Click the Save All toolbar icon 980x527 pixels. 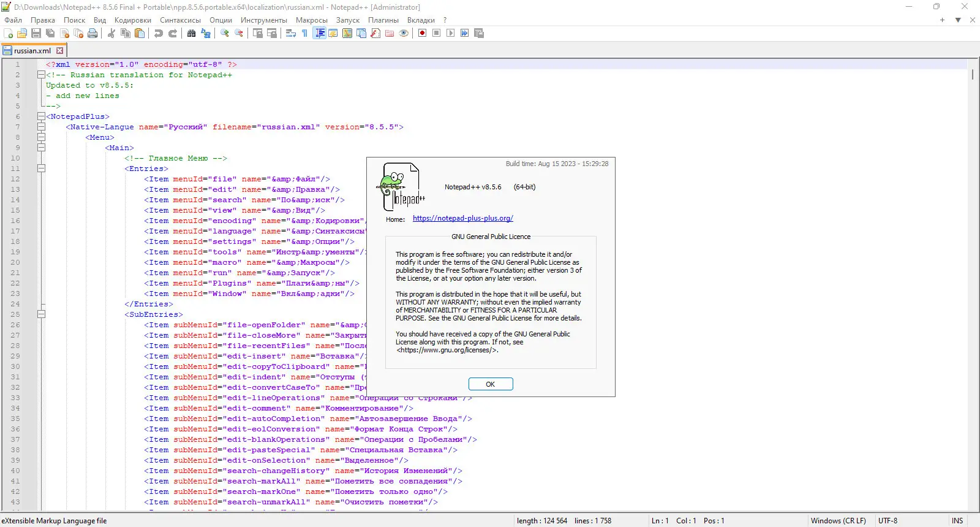(x=50, y=33)
